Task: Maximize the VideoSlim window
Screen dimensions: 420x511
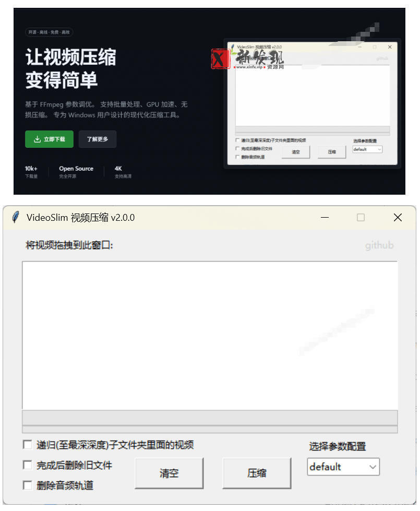Action: pos(361,217)
